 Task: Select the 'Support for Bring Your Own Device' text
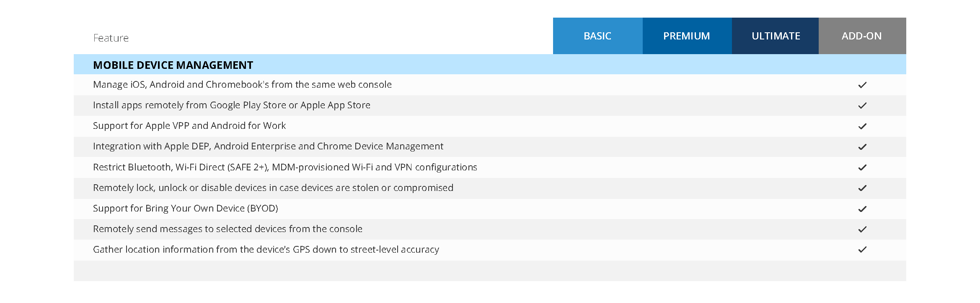tap(186, 209)
